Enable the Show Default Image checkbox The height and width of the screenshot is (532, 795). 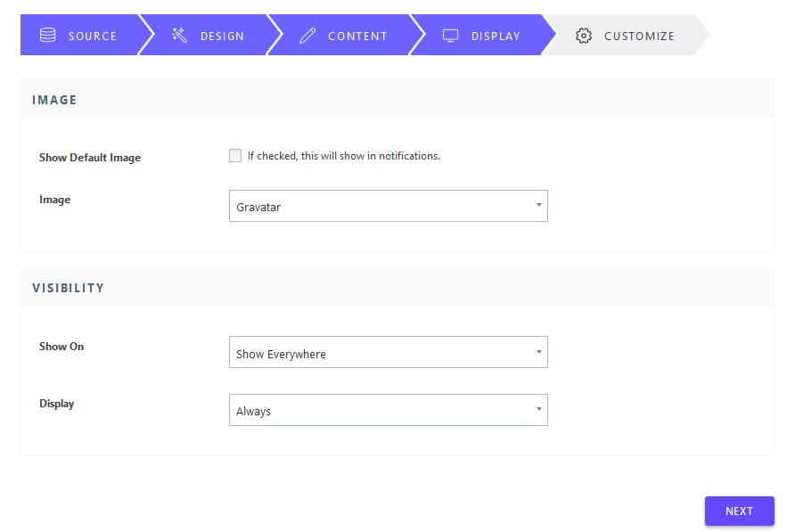(235, 156)
